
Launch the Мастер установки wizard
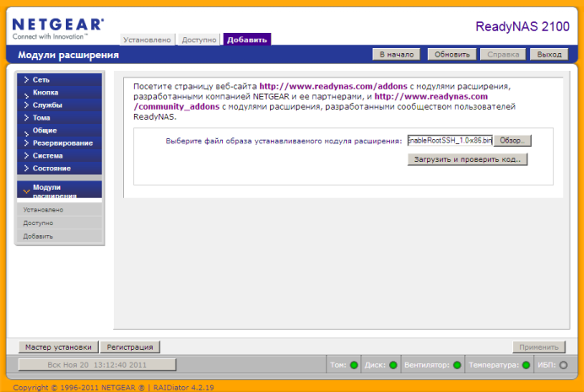tap(58, 347)
